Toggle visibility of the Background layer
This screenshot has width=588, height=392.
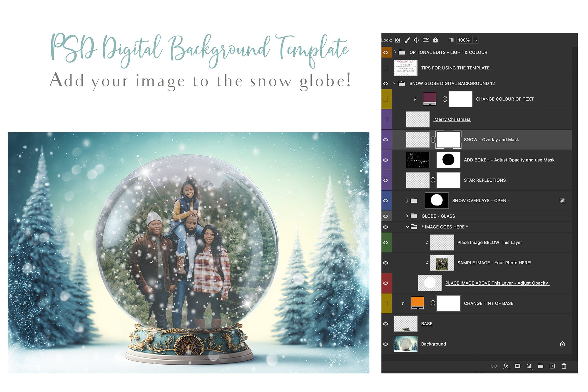[386, 344]
